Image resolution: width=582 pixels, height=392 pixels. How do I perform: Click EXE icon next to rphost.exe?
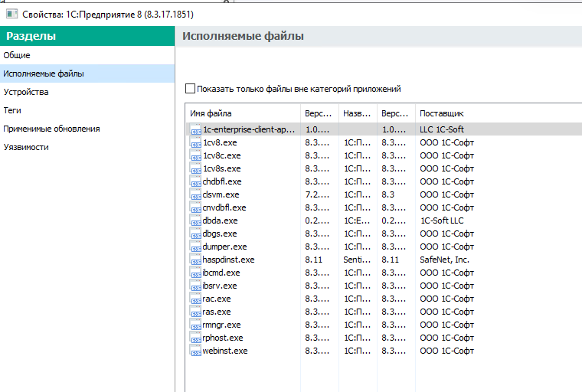point(195,338)
